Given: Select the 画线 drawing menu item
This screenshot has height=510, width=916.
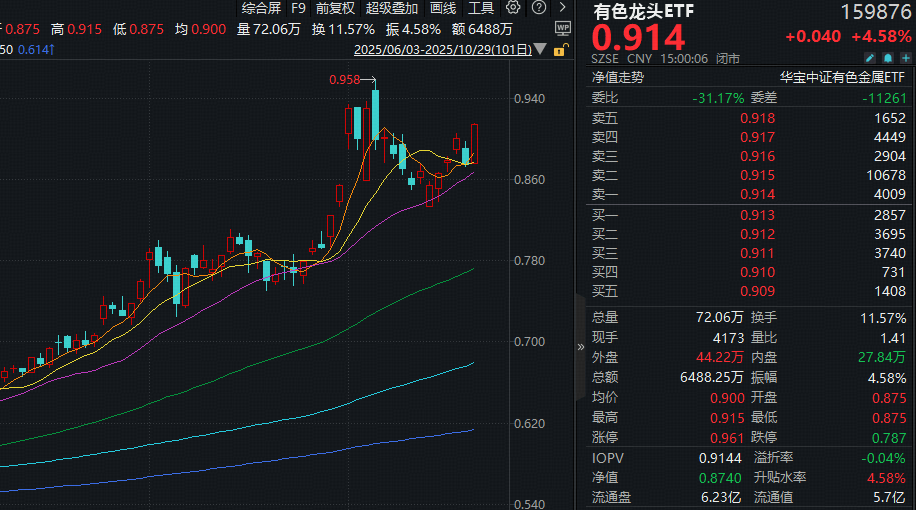Looking at the screenshot, I should (x=443, y=8).
